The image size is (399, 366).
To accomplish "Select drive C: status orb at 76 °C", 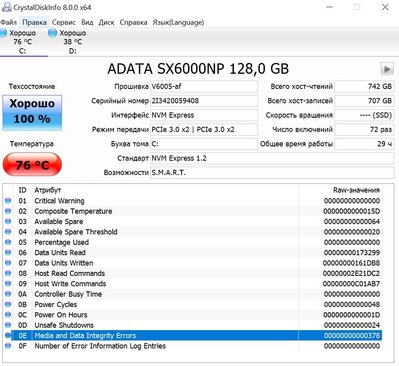I will coord(3,33).
